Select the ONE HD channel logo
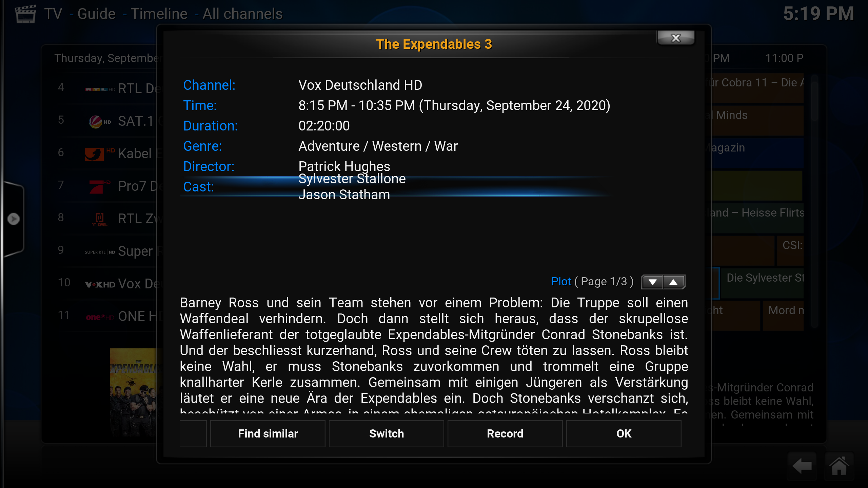Image resolution: width=868 pixels, height=488 pixels. tap(100, 317)
